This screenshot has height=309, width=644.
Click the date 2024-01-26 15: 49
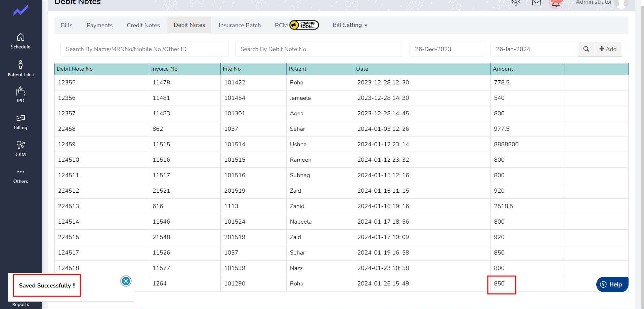pyautogui.click(x=383, y=283)
